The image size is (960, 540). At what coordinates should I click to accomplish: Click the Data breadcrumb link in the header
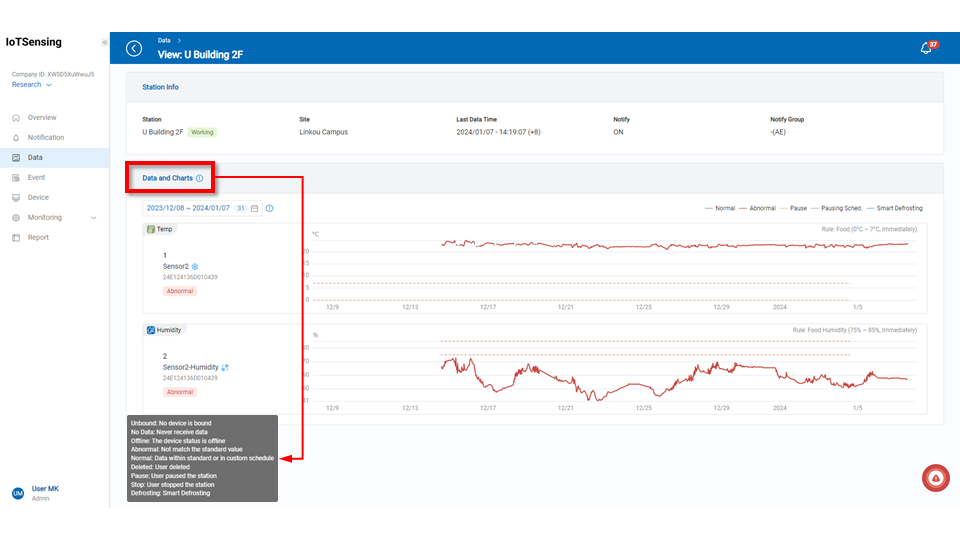164,40
